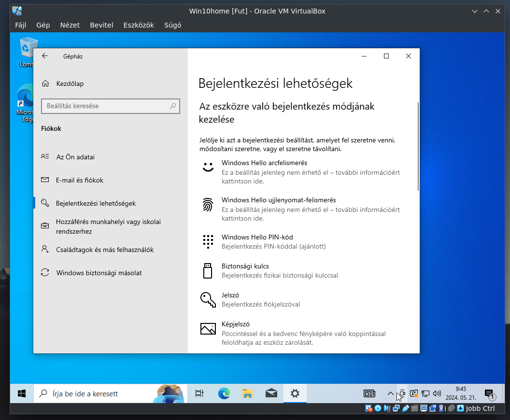The image size is (510, 420).
Task: Click the network tray icon
Action: [425, 393]
